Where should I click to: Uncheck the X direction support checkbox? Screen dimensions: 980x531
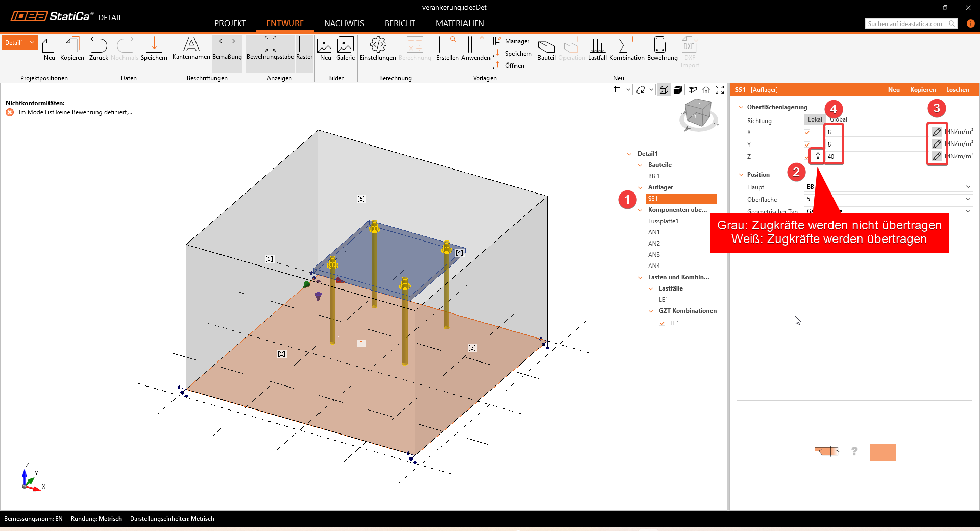point(807,132)
